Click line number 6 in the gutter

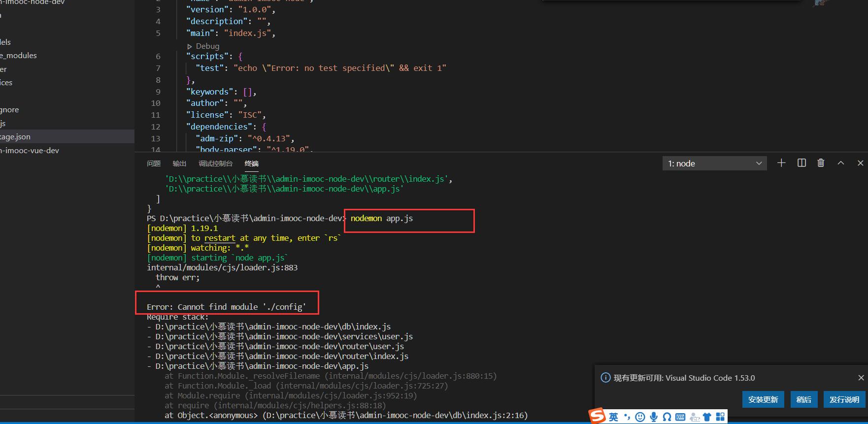[x=158, y=56]
